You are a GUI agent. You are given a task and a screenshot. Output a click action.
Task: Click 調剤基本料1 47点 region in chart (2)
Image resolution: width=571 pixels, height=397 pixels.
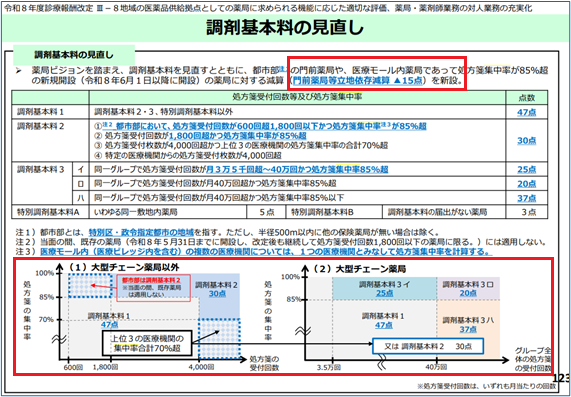coord(384,321)
